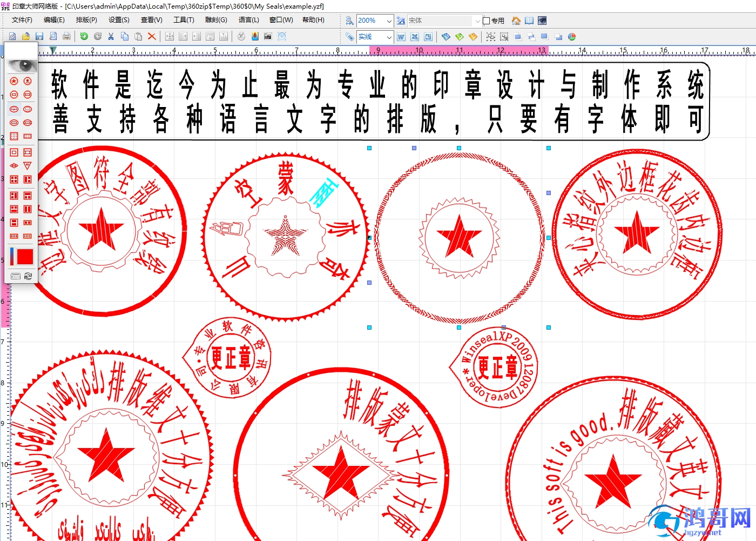
Task: Open the 帮助(H) menu
Action: click(313, 20)
